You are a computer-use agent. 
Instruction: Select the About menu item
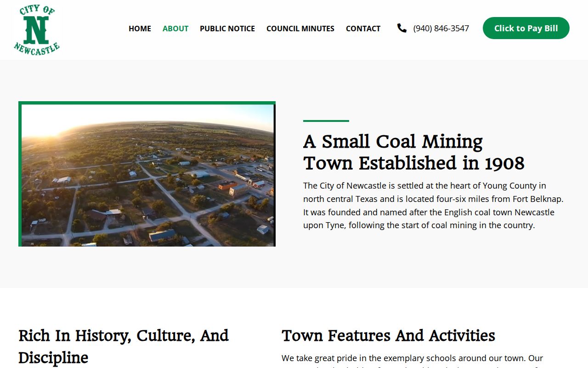[x=175, y=29]
